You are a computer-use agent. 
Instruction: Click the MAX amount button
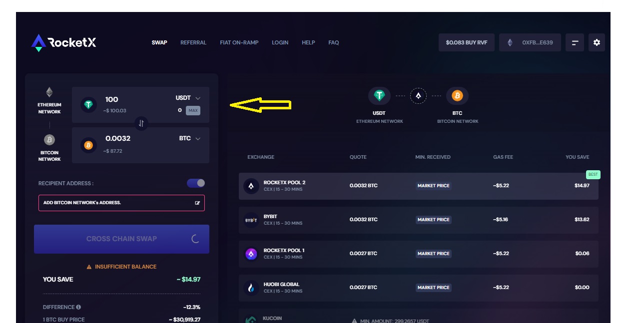tap(193, 110)
